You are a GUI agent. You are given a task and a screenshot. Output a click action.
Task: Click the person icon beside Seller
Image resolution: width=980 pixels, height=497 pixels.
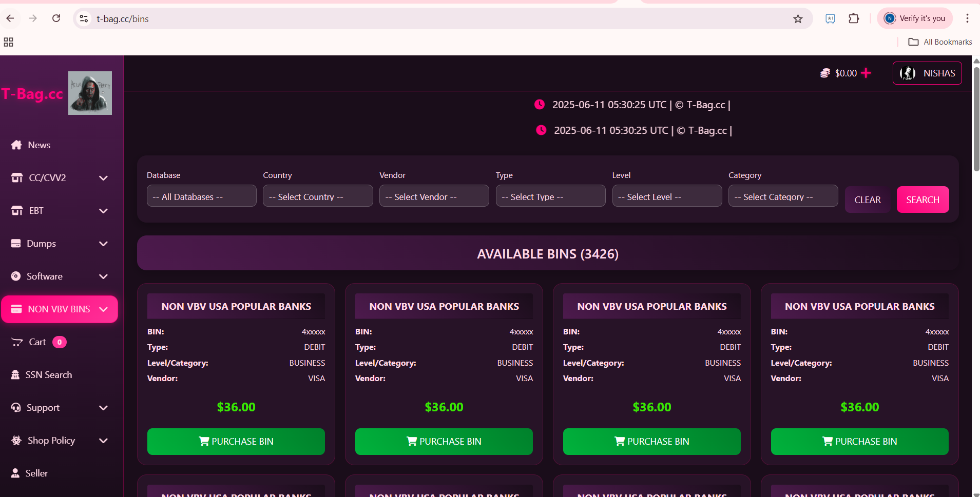click(x=15, y=473)
